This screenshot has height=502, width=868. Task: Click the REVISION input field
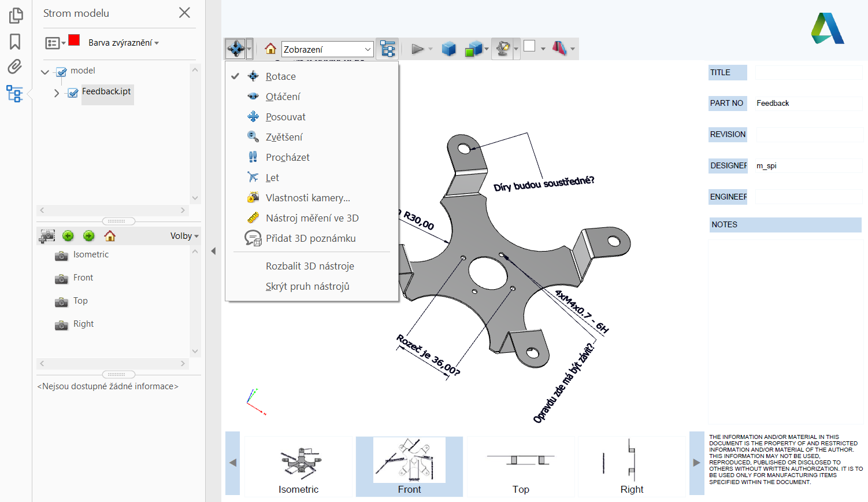(808, 135)
